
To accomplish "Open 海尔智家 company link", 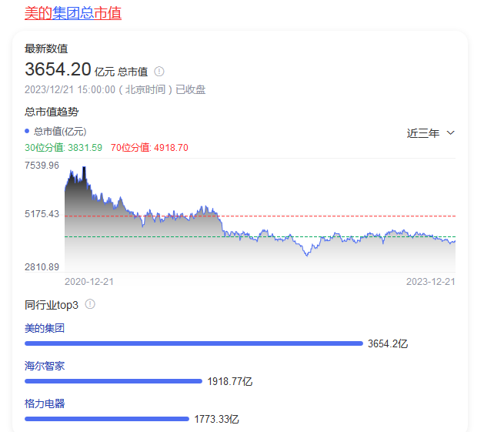I will [x=45, y=366].
